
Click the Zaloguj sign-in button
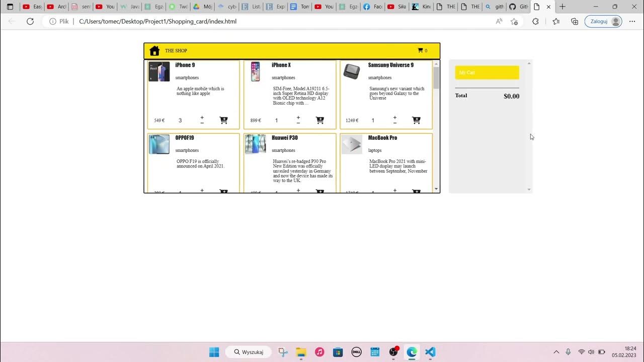click(603, 22)
